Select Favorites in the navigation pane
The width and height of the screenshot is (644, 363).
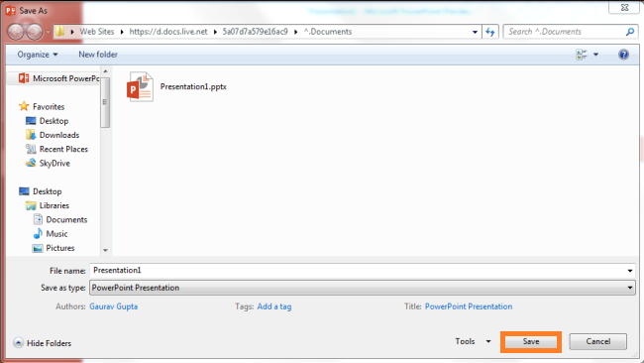tap(42, 106)
